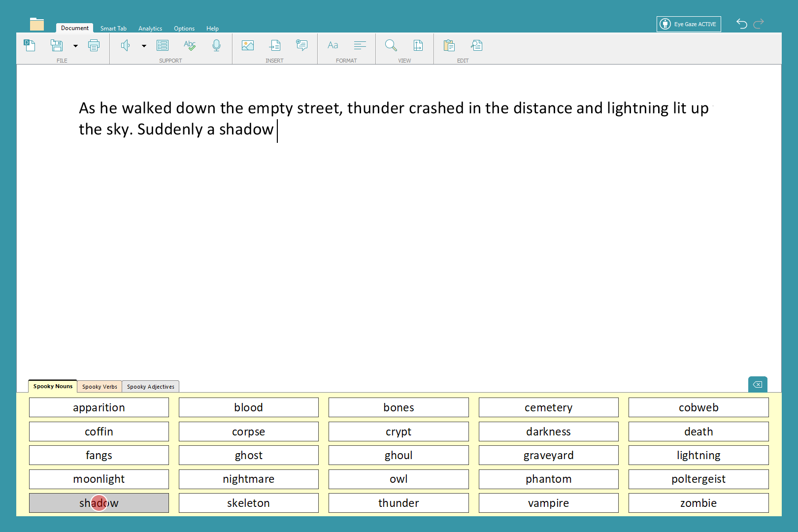
Task: Click the paste clipboard icon
Action: tap(449, 46)
